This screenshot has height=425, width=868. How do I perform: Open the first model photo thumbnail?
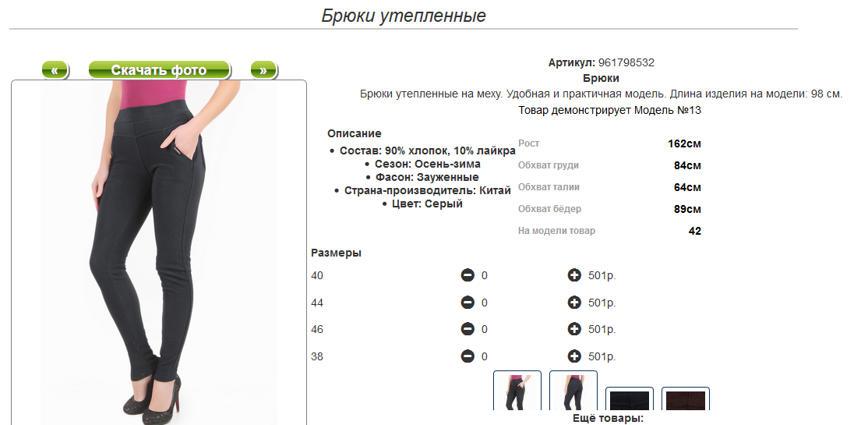(x=517, y=391)
